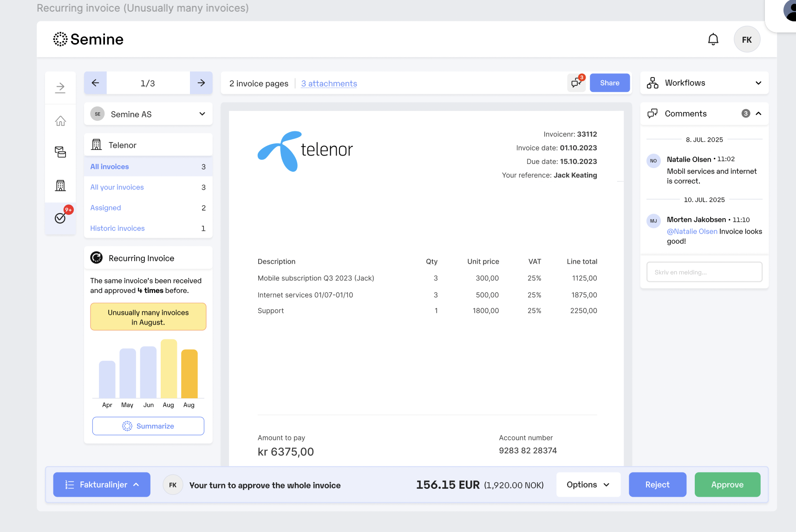The image size is (796, 532).
Task: Click the due date 15.10.2023
Action: pyautogui.click(x=579, y=162)
